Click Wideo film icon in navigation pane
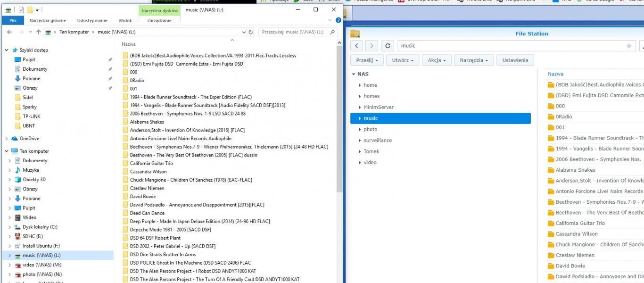The width and height of the screenshot is (644, 283). coord(18,217)
